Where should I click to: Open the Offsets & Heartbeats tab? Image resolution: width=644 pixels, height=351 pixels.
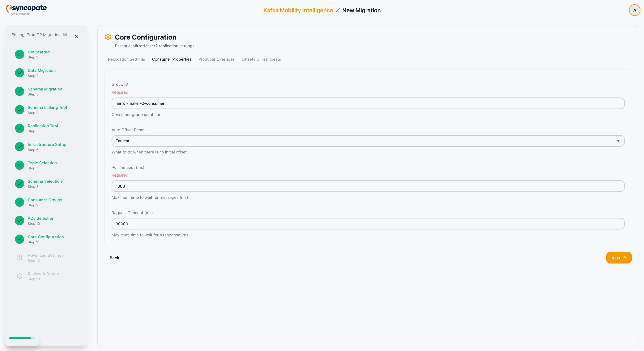click(x=261, y=59)
